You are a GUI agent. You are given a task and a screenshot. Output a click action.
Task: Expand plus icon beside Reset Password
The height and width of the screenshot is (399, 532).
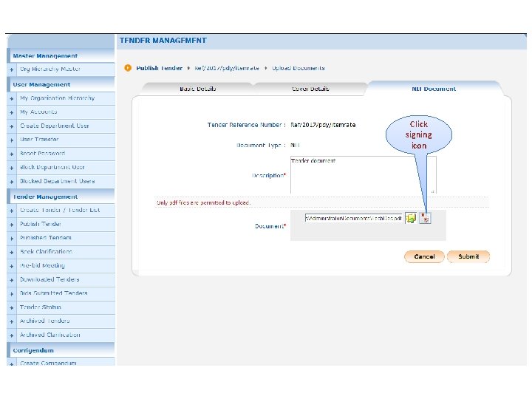click(12, 154)
